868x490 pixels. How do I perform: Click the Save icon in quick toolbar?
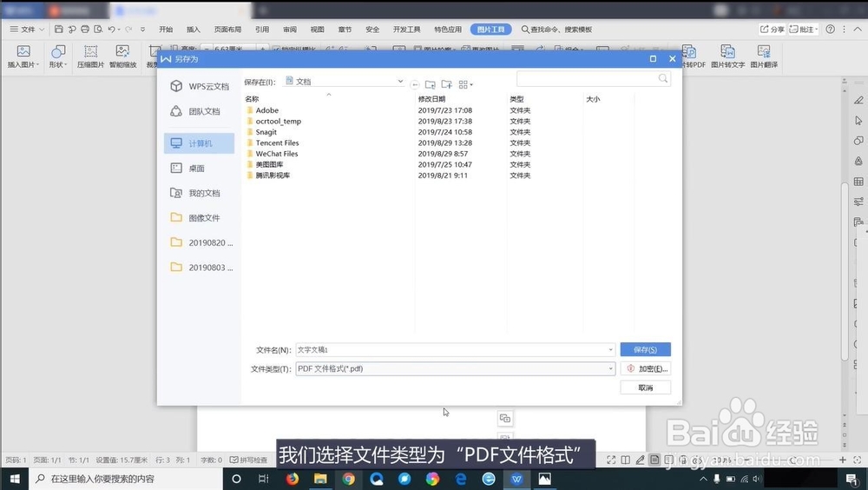click(x=59, y=29)
